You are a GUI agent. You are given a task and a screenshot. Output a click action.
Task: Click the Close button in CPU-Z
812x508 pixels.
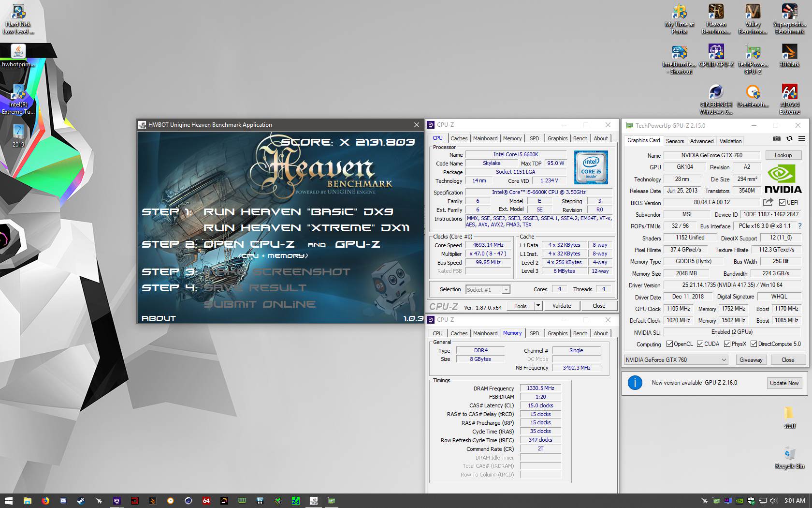pos(599,306)
